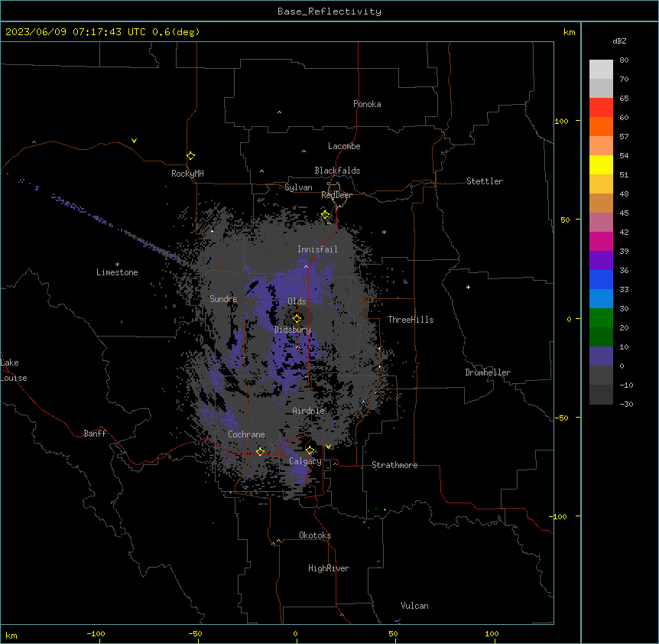Click the green 30 dBZ legend swatch
This screenshot has width=659, height=644.
point(601,318)
